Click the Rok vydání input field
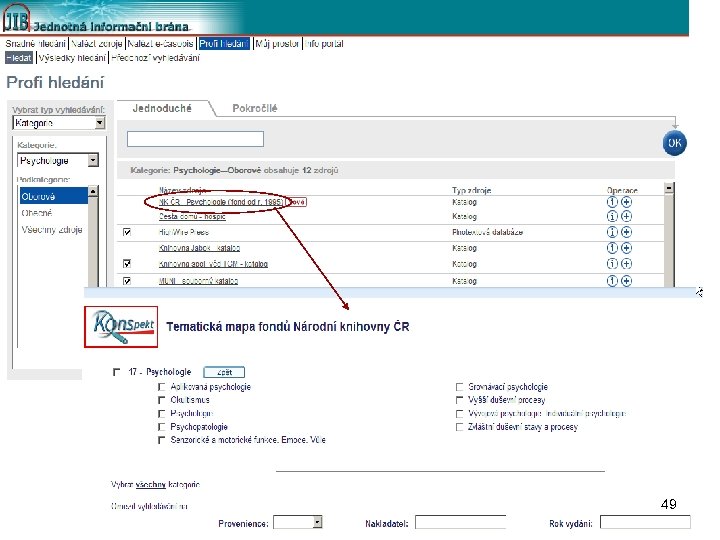The image size is (720, 540). click(645, 522)
